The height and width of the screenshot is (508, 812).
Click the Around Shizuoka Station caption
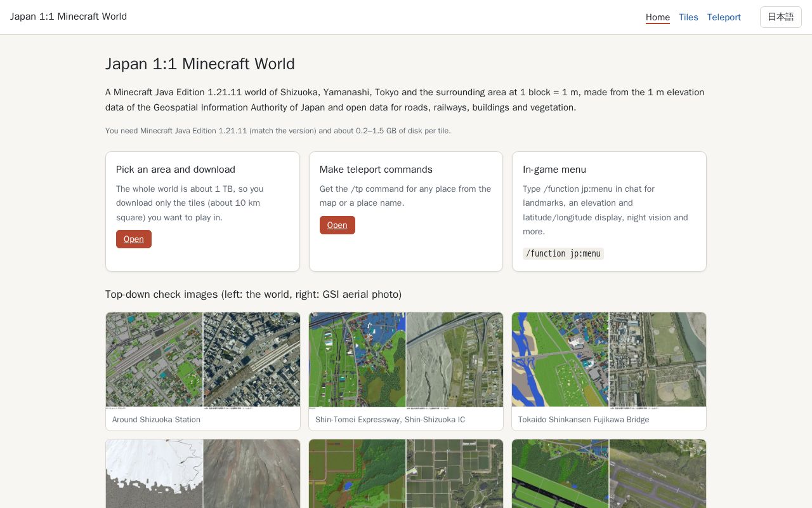coord(156,420)
